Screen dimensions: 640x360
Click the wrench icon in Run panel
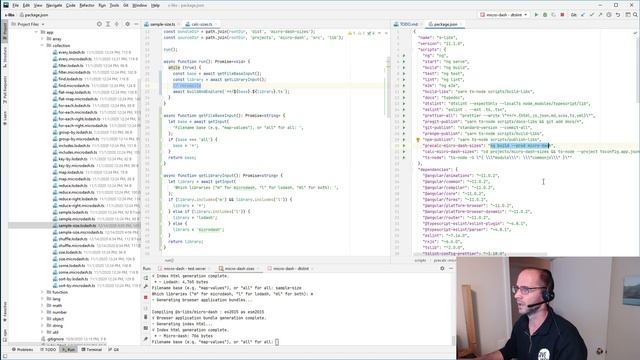(146, 287)
